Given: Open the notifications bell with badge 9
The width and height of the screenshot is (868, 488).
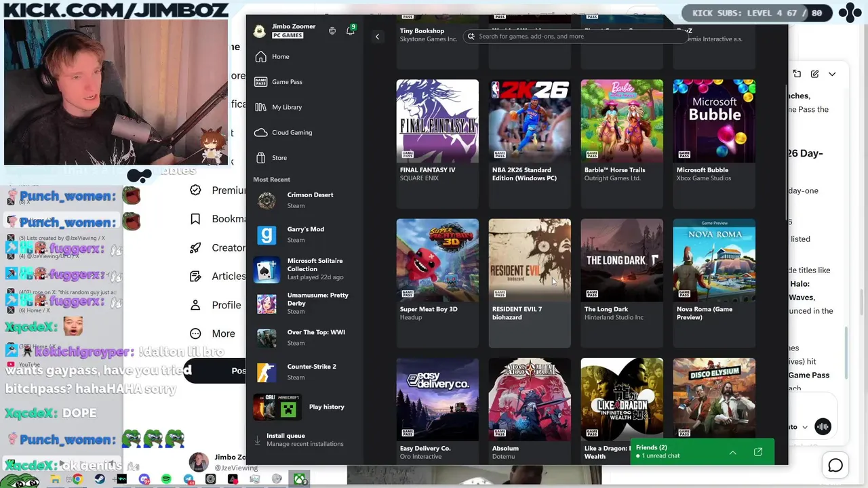Looking at the screenshot, I should coord(351,30).
